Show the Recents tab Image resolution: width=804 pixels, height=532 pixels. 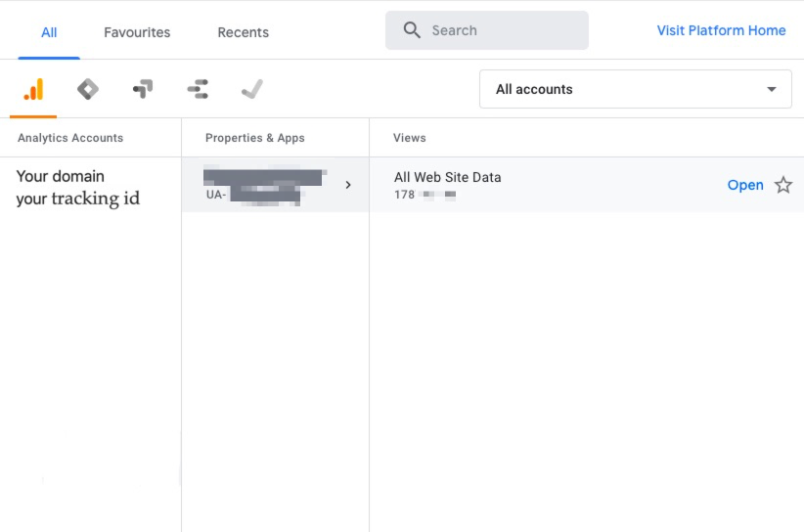pos(243,32)
